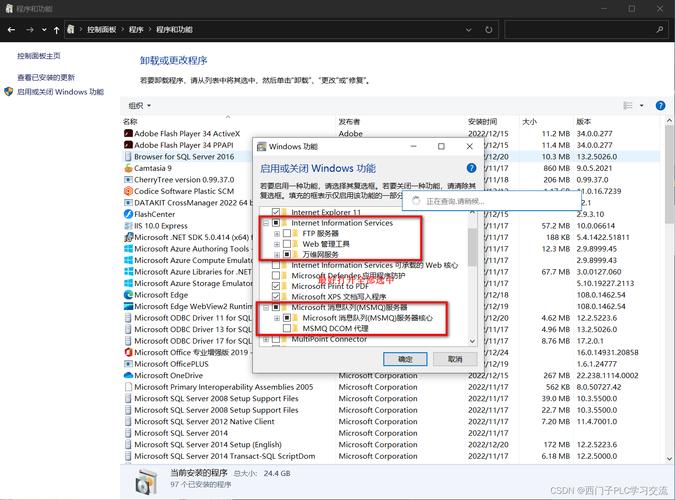Click the Back arrow in the navigation bar

pyautogui.click(x=12, y=30)
